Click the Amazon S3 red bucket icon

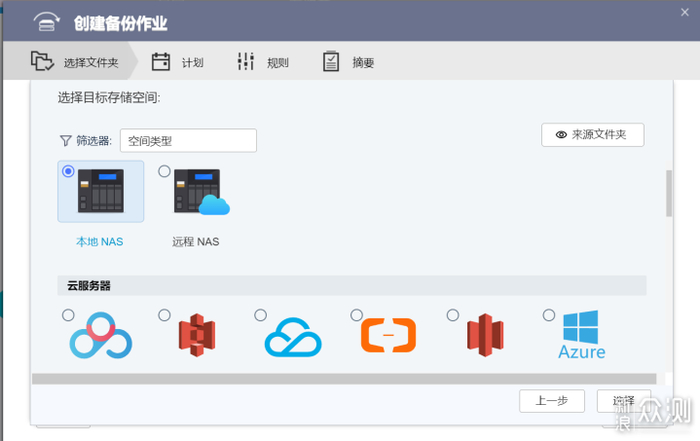(197, 335)
